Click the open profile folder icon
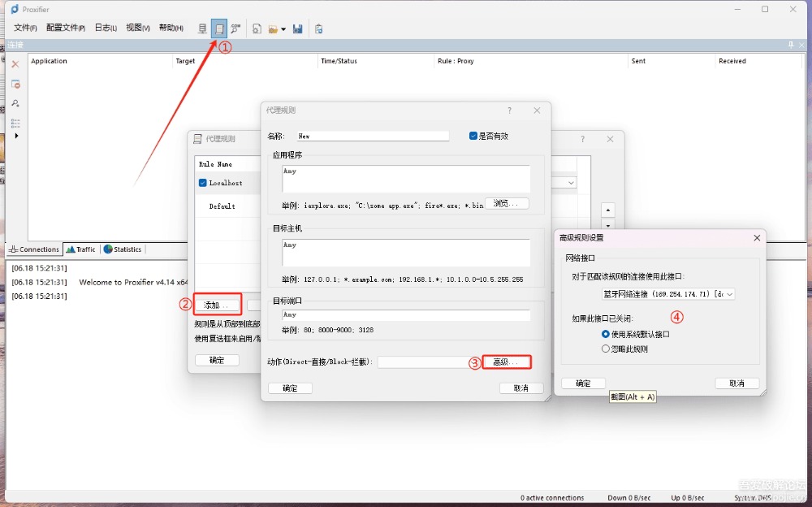This screenshot has height=507, width=812. point(272,28)
